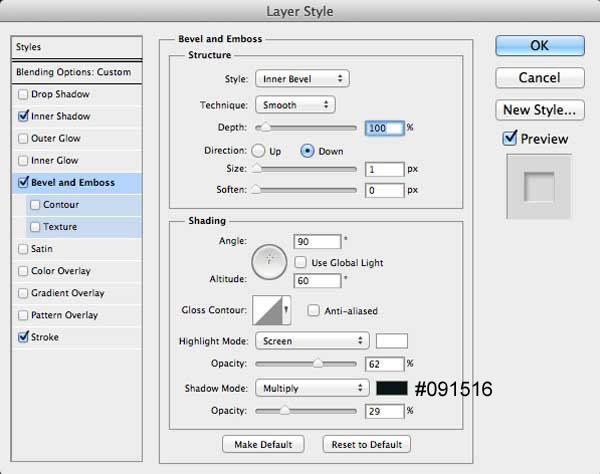This screenshot has height=474, width=600.
Task: Enable the Anti-aliased checkbox
Action: [x=313, y=310]
